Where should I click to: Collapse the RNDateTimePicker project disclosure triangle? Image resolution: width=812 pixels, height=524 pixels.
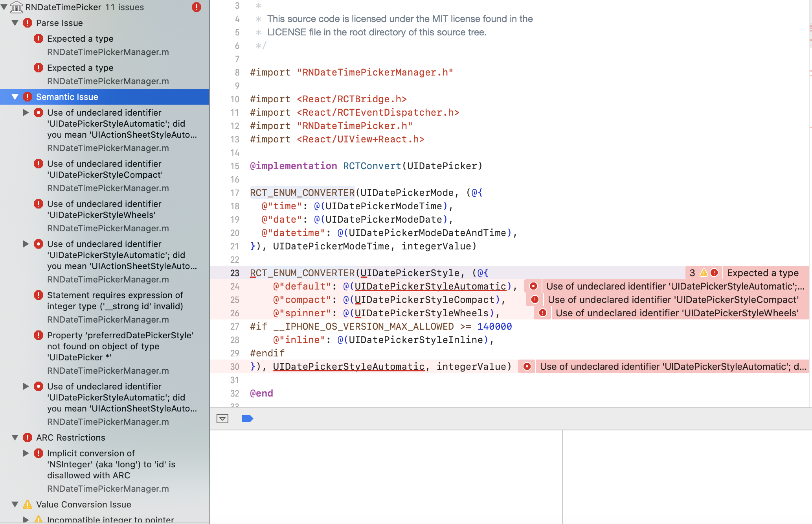[x=5, y=7]
